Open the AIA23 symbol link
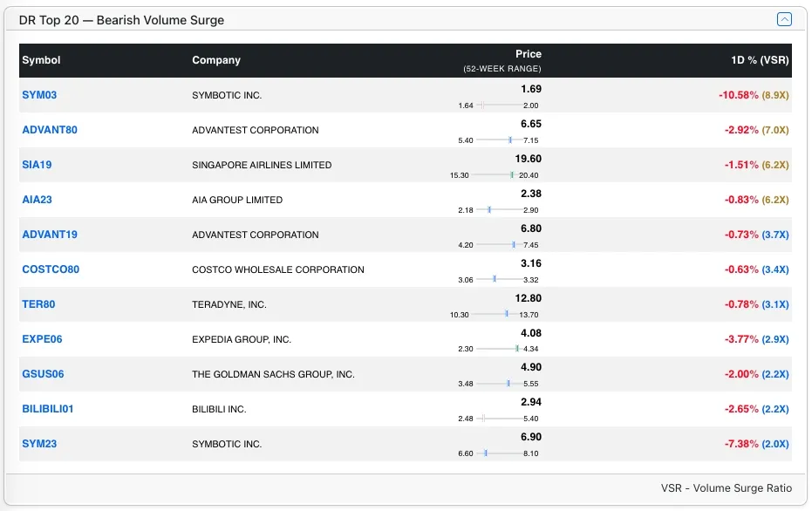This screenshot has height=511, width=812. click(37, 200)
